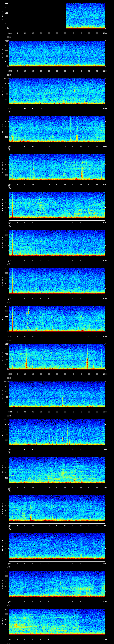114x644 pixels.
Task: Open the spectrogram panel starting at 6:24:00
Action: click(x=57, y=584)
